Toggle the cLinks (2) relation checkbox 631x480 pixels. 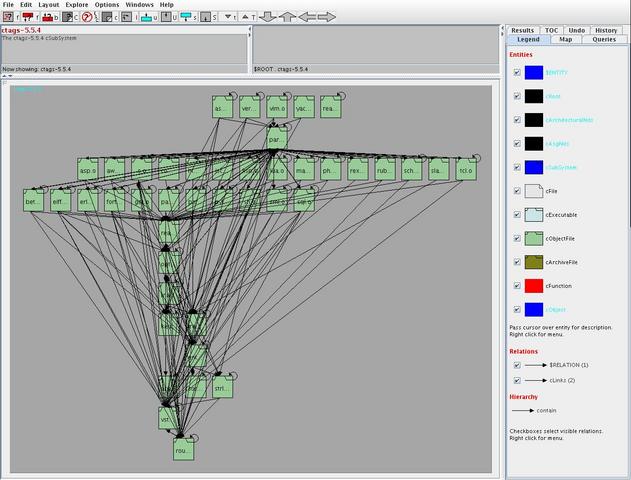click(517, 380)
